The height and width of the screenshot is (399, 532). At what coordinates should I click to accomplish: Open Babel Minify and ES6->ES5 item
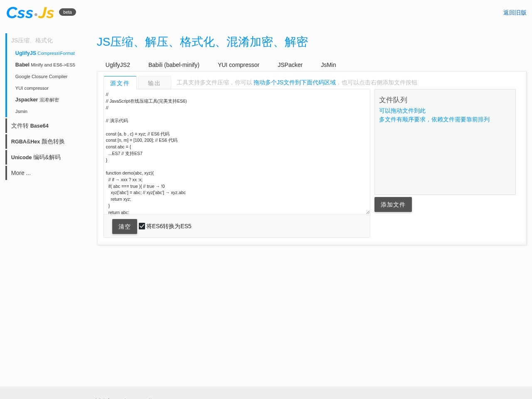click(45, 65)
